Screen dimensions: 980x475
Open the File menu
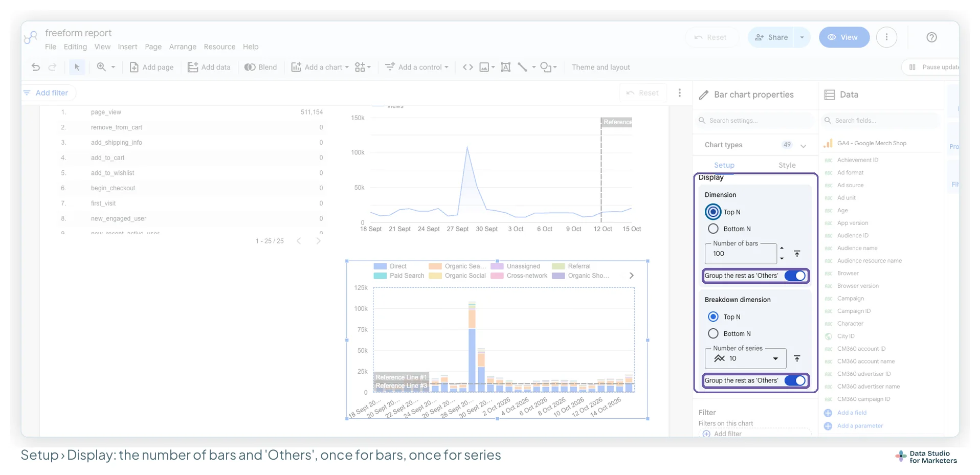coord(51,47)
